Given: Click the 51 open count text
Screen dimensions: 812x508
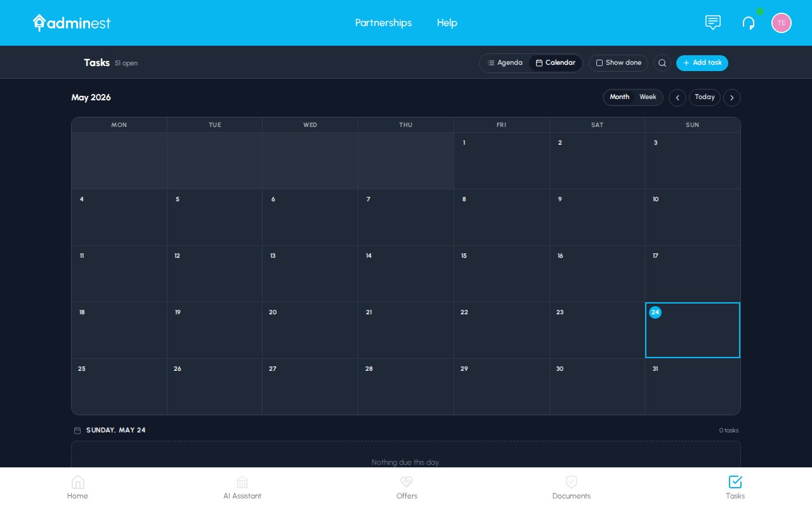Looking at the screenshot, I should click(x=126, y=63).
